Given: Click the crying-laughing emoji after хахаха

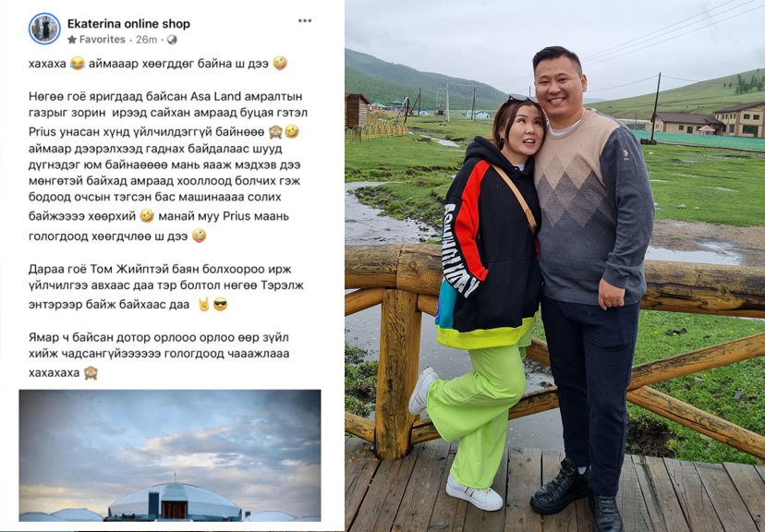Looking at the screenshot, I should click(77, 64).
